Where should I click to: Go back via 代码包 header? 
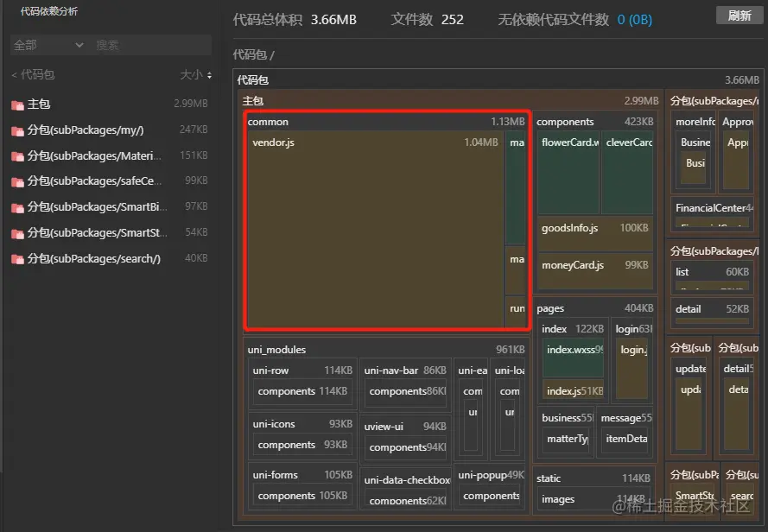pyautogui.click(x=33, y=74)
